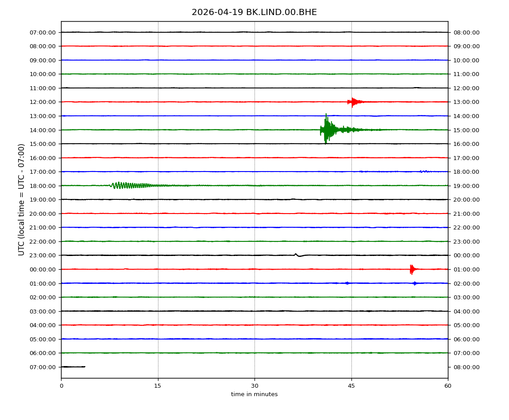
Task: Click the black blip on the 23:00 trace
Action: [x=297, y=255]
